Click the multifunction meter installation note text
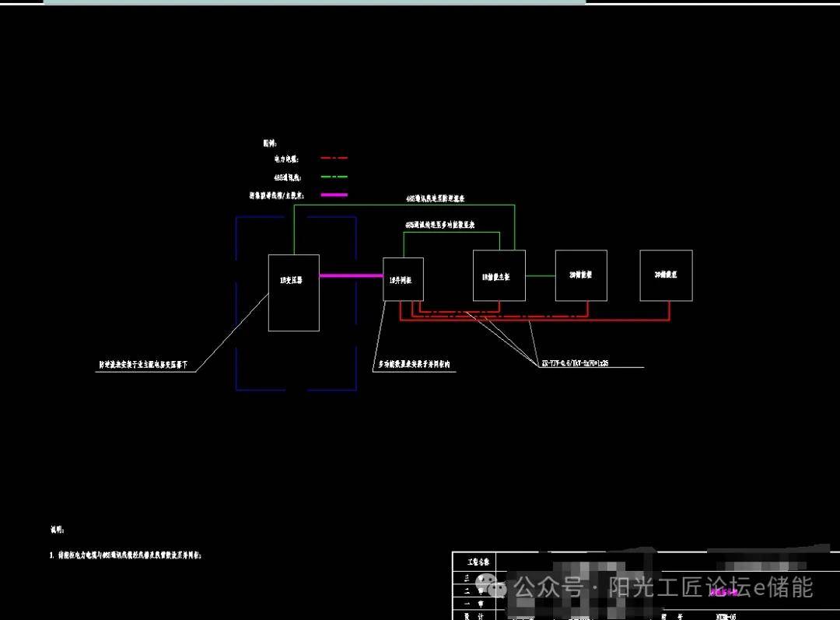Screen dimensions: 840x620 point(415,364)
